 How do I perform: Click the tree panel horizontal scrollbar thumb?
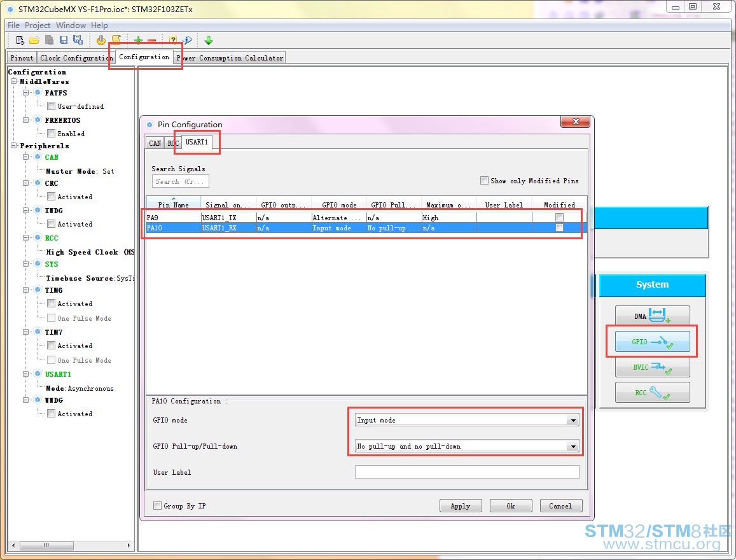click(x=46, y=545)
